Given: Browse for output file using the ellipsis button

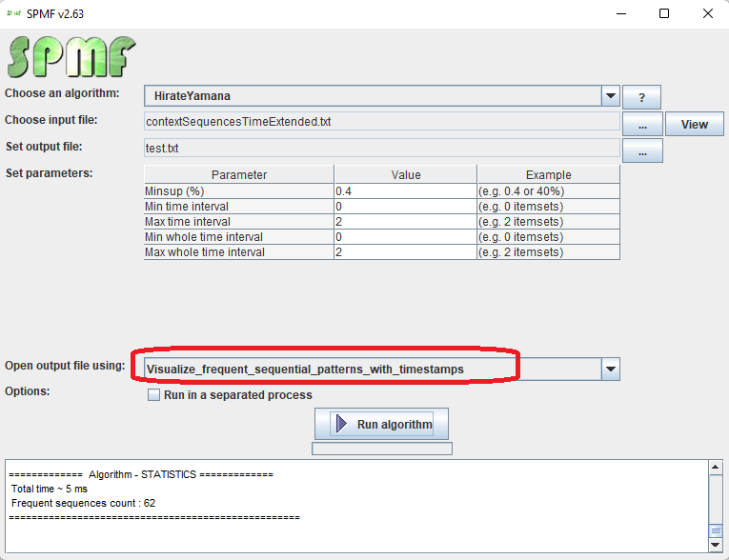Looking at the screenshot, I should [x=642, y=150].
